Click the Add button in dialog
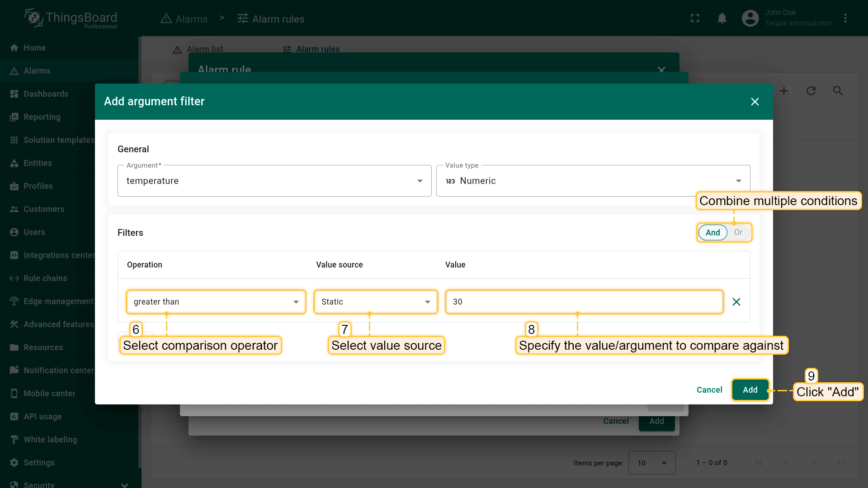The width and height of the screenshot is (868, 488). 750,390
